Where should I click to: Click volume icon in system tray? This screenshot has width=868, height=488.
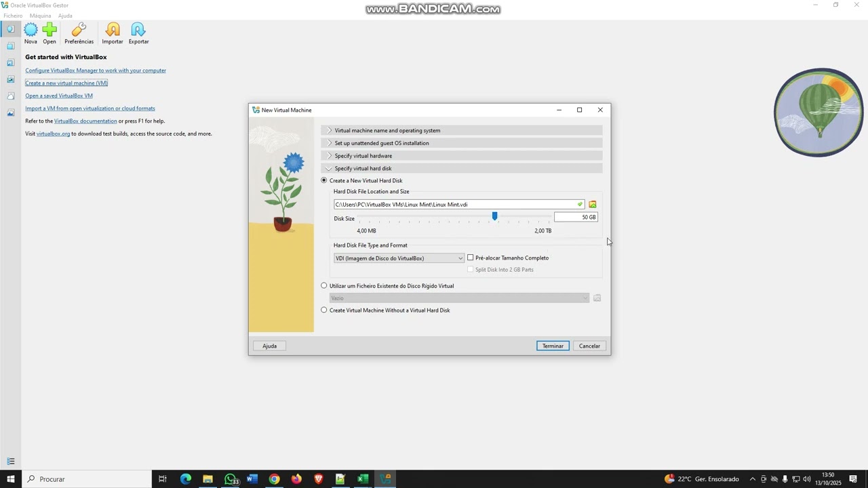[x=807, y=479]
